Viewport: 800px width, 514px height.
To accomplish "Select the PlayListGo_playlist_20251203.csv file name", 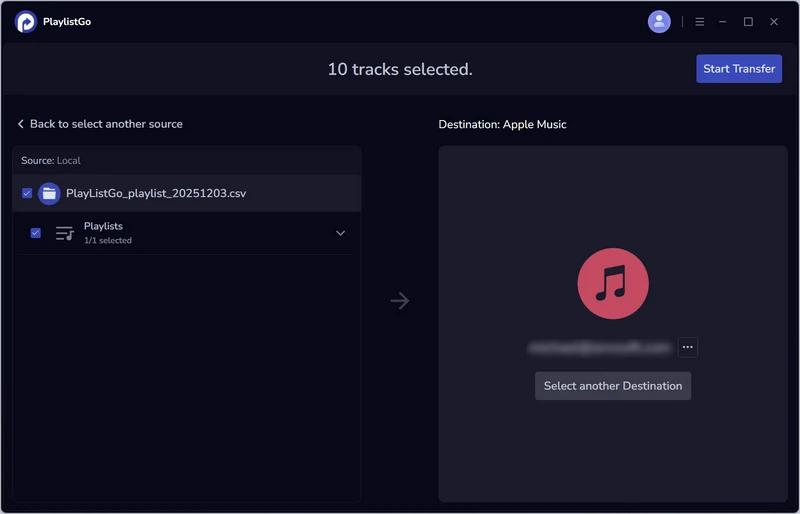I will tap(156, 193).
